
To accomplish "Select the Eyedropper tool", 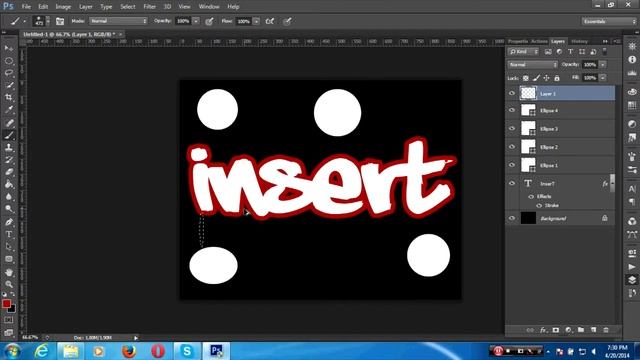I will pos(9,110).
